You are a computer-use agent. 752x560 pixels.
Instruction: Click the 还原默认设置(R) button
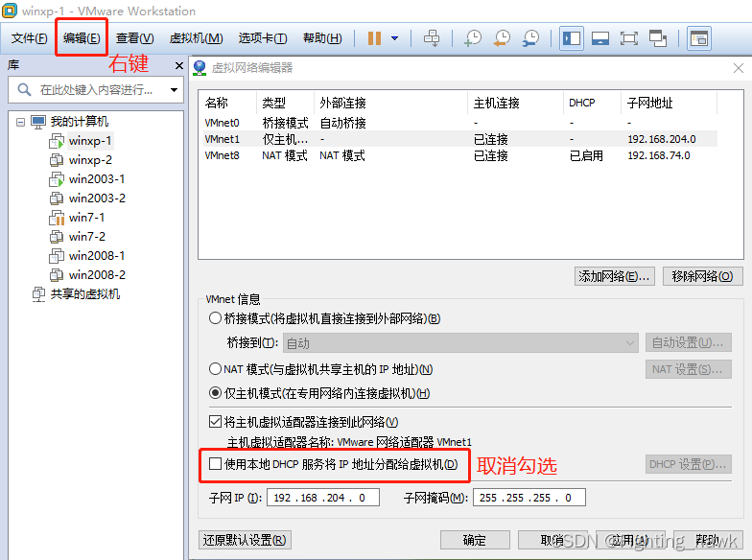(x=245, y=540)
